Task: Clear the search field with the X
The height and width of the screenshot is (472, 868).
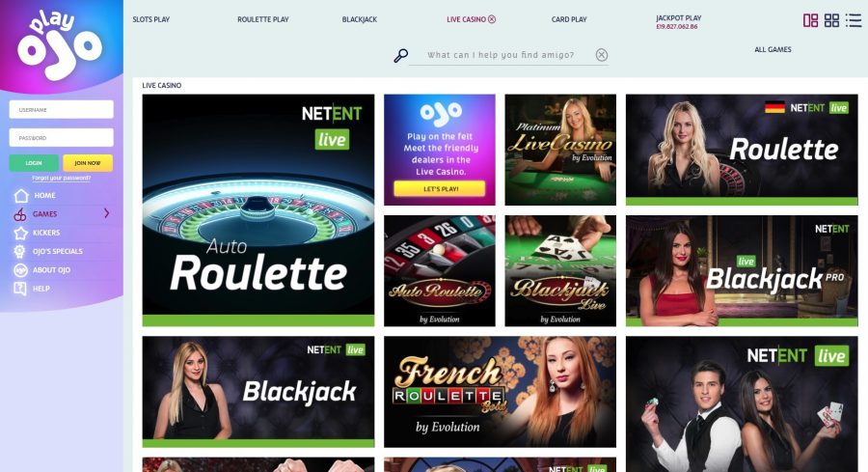Action: [601, 55]
